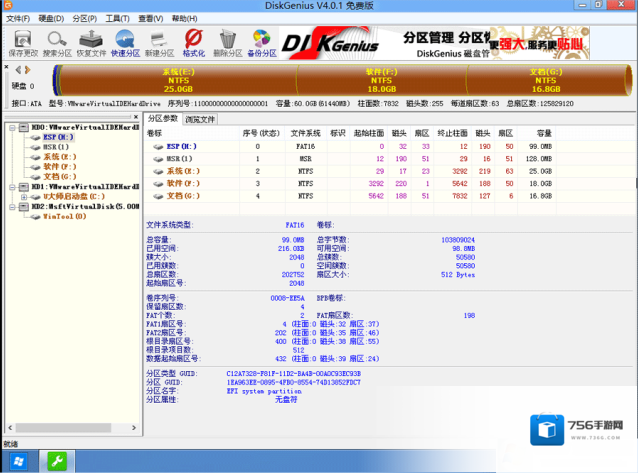Image resolution: width=638 pixels, height=473 pixels.
Task: Collapse the HD0 VMwareVirtualIDE disk tree node
Action: [x=10, y=127]
